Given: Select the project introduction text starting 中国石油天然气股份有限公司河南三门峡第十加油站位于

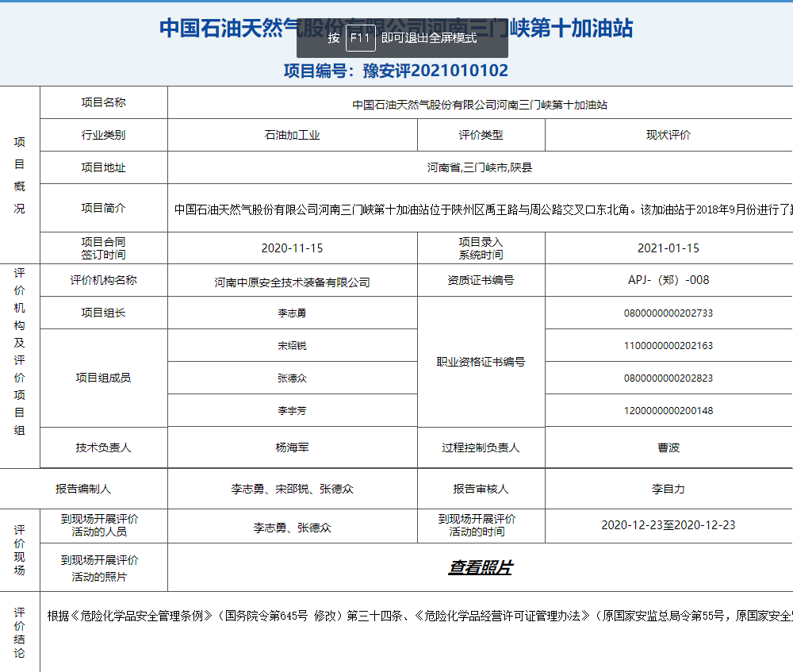Looking at the screenshot, I should click(x=484, y=209).
